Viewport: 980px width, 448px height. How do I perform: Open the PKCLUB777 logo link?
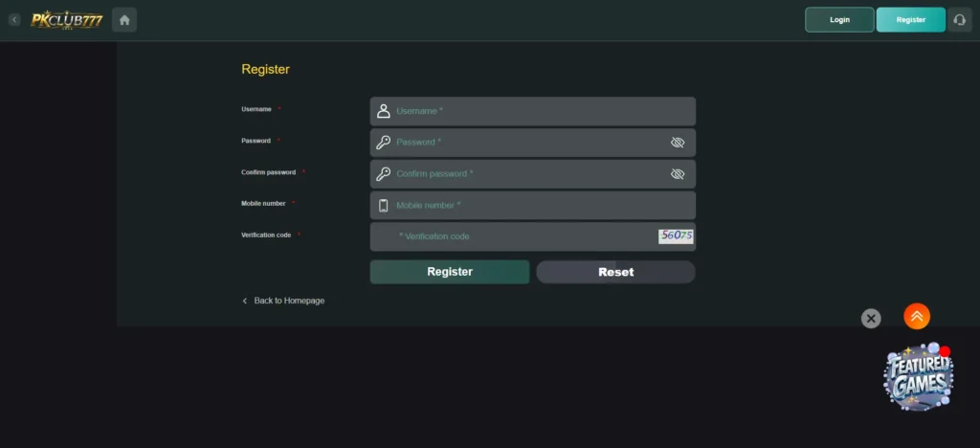[x=67, y=20]
